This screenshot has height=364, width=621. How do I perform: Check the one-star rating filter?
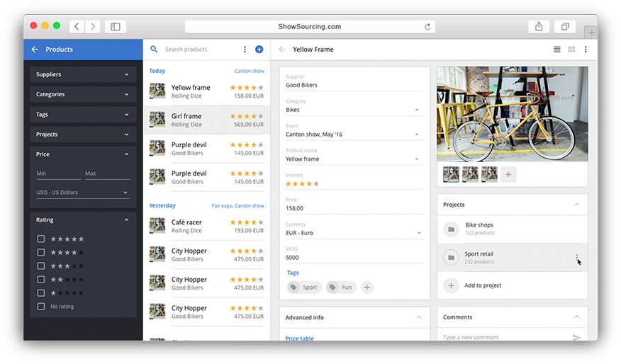tap(41, 292)
